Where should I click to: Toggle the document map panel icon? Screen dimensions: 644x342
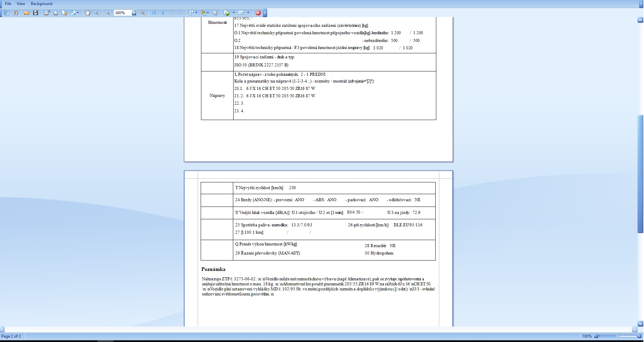(x=7, y=13)
